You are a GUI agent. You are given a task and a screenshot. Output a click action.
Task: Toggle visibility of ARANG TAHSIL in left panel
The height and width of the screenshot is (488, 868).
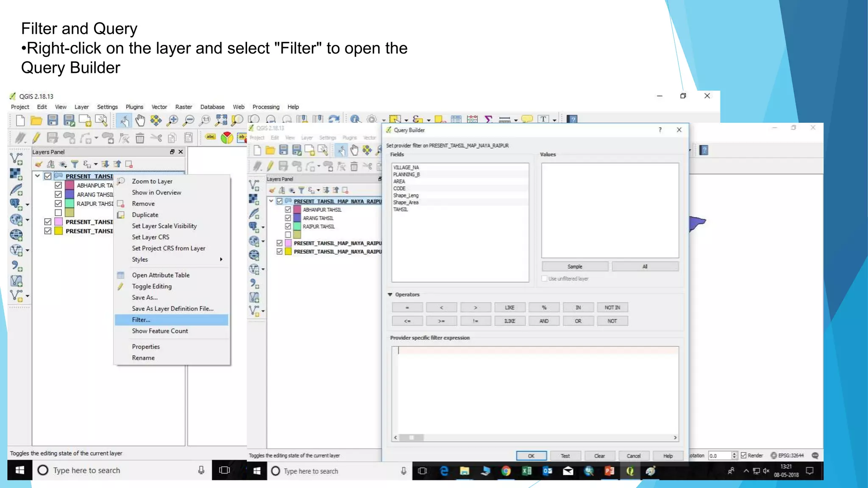point(58,194)
